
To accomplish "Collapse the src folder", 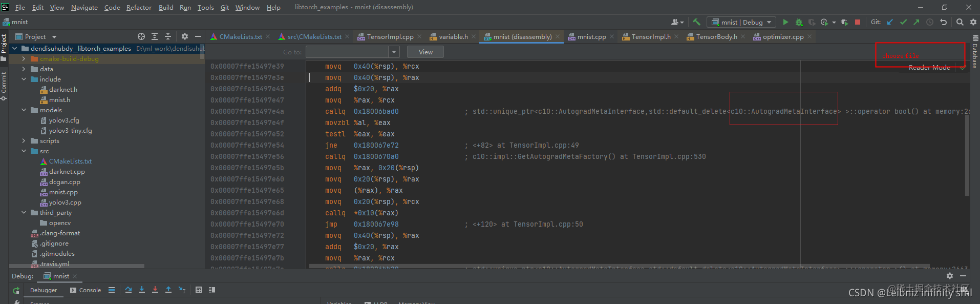I will click(x=24, y=151).
